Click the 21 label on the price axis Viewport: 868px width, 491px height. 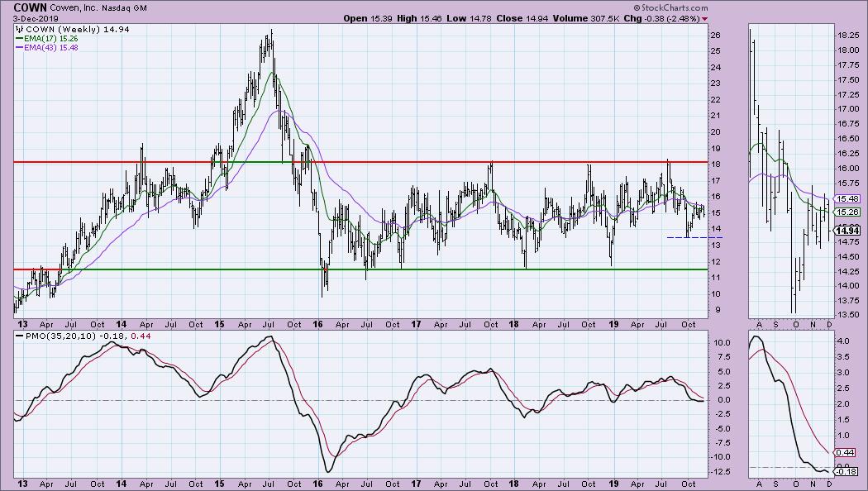point(715,116)
